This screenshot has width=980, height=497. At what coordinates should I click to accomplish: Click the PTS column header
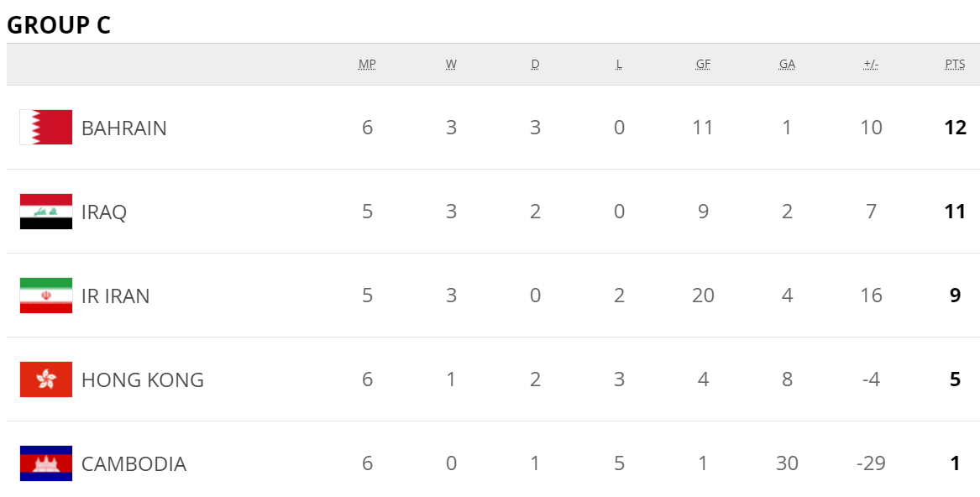coord(955,65)
